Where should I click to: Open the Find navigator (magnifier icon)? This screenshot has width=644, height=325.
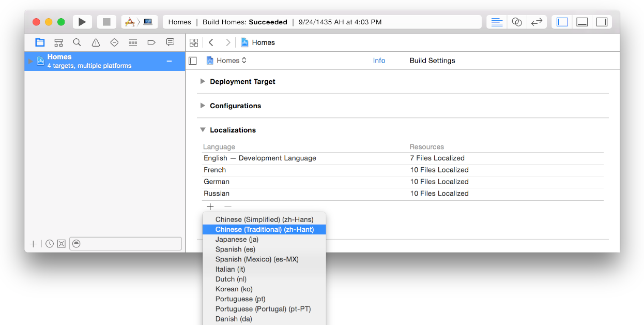[77, 42]
